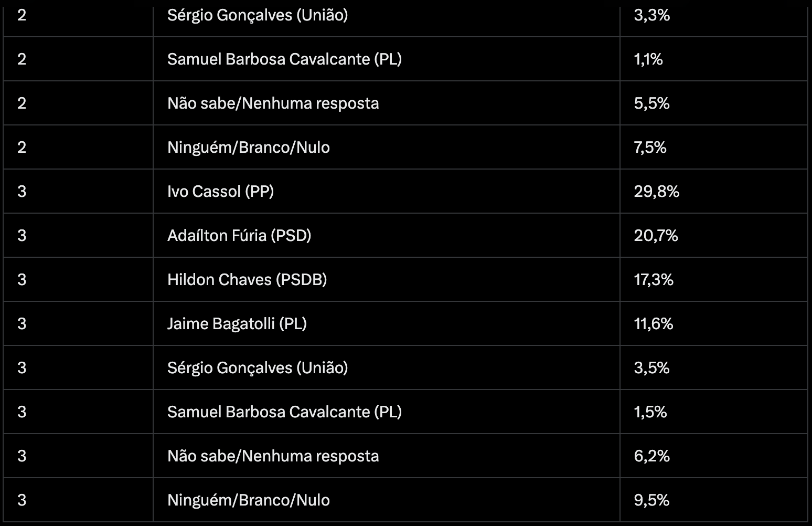Screen dimensions: 812x526
Task: Click the 3,3% cell for Sérgio Gonçalves
Action: [x=651, y=15]
